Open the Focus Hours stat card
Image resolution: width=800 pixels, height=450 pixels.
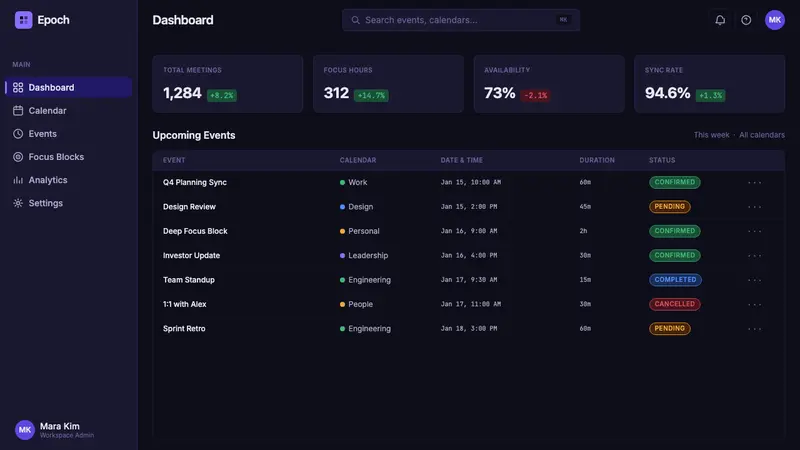tap(388, 84)
